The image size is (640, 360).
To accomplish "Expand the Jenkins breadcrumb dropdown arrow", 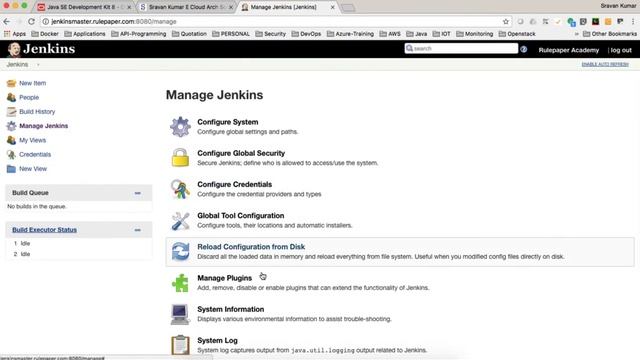I will [38, 64].
